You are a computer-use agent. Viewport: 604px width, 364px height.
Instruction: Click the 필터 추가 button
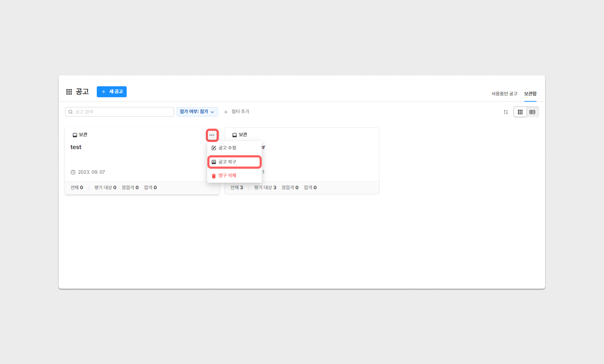[237, 112]
